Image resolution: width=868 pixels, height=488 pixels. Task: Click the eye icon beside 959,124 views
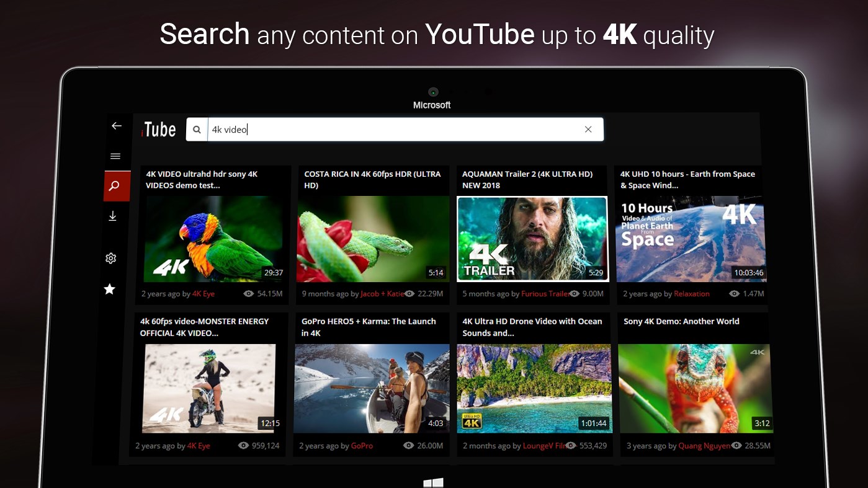click(x=243, y=446)
